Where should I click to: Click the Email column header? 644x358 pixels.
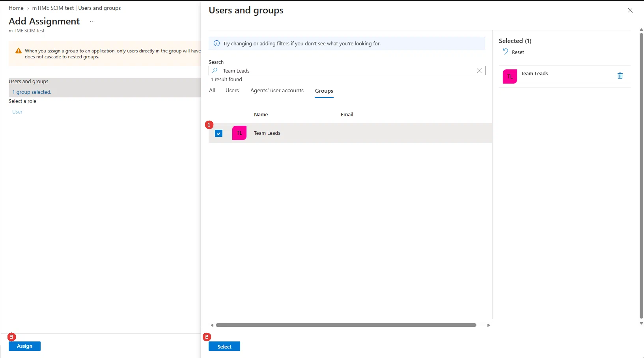347,114
